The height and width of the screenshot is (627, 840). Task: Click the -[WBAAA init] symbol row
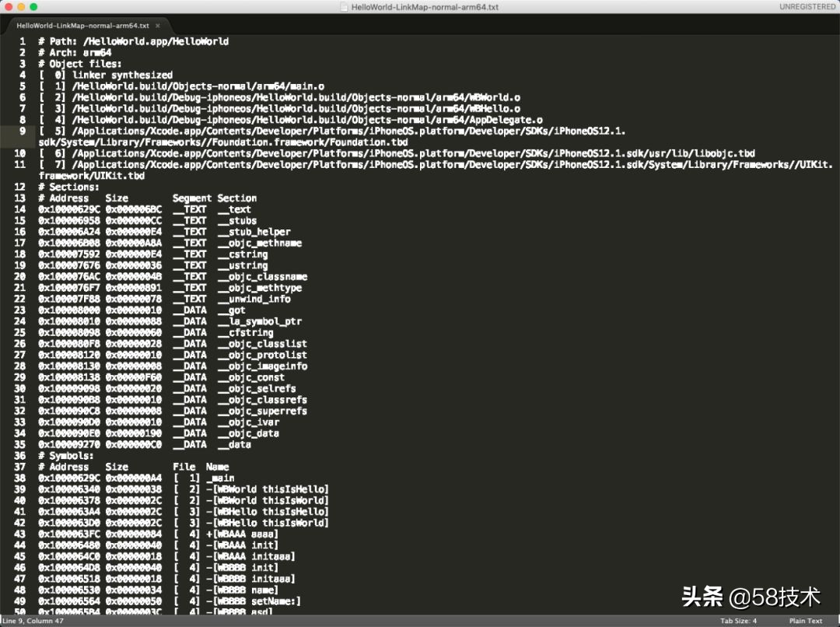(159, 545)
